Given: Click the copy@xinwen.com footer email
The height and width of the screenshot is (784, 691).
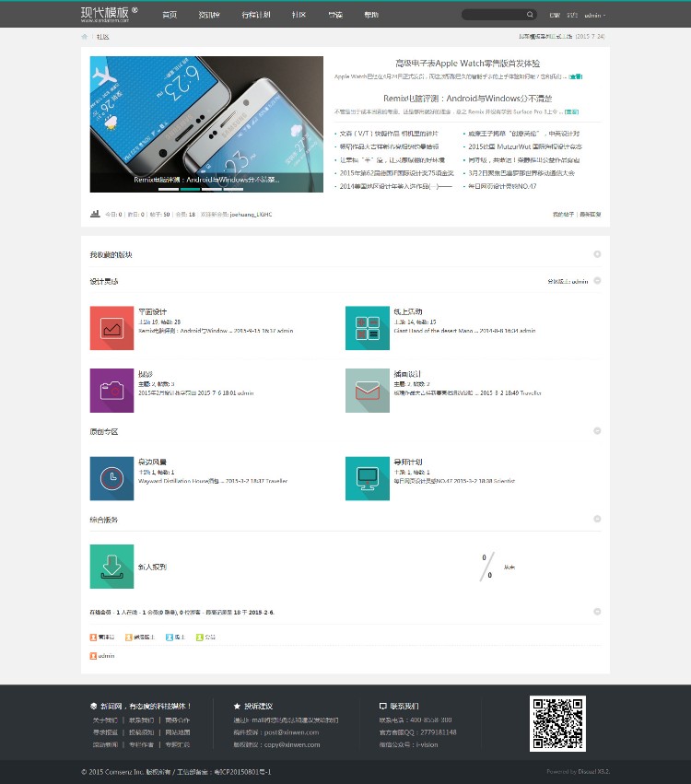Looking at the screenshot, I should 292,744.
